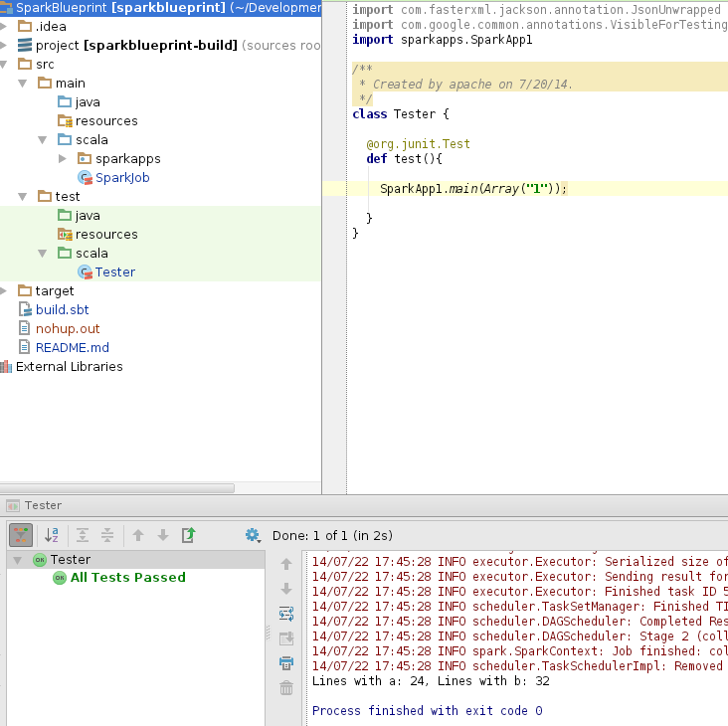Expand the target folder

click(x=4, y=291)
